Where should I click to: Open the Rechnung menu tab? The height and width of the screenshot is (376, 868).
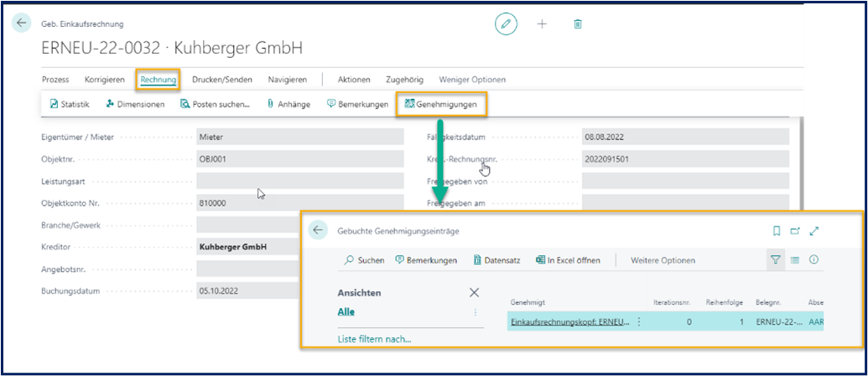[159, 80]
